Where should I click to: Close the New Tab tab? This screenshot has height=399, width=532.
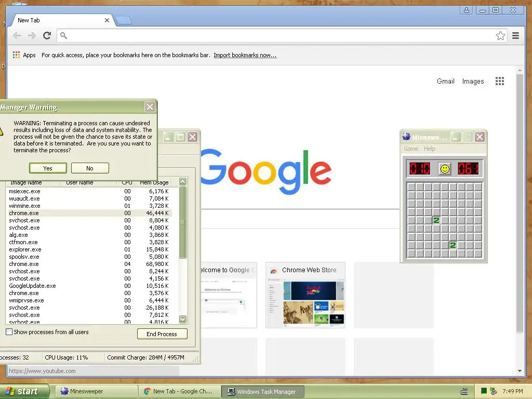click(x=107, y=20)
